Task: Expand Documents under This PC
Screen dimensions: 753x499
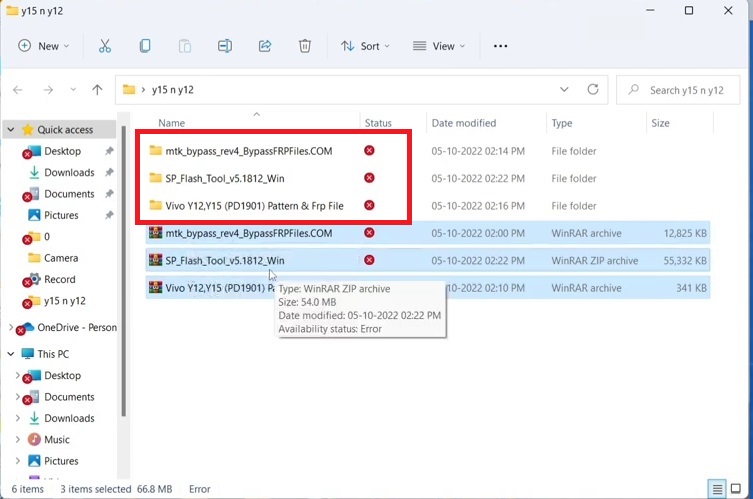Action: pos(17,397)
